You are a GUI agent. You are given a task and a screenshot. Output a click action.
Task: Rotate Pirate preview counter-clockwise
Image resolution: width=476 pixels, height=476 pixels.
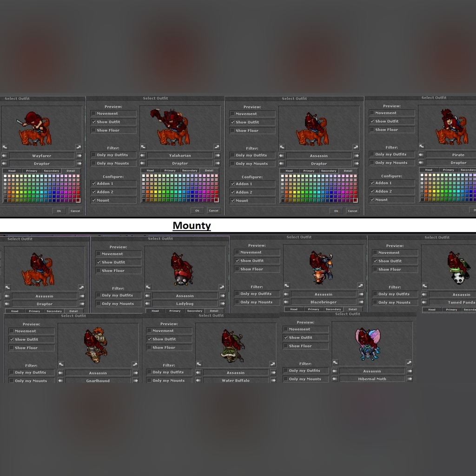(422, 146)
